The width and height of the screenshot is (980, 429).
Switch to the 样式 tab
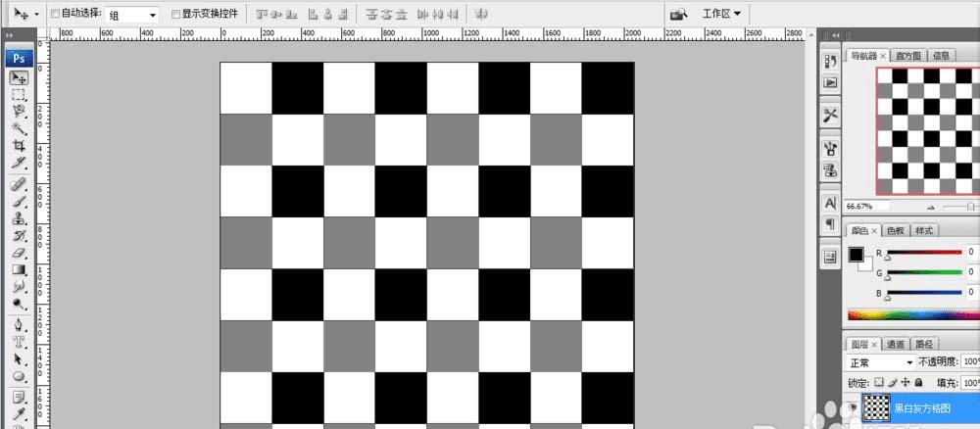point(924,230)
